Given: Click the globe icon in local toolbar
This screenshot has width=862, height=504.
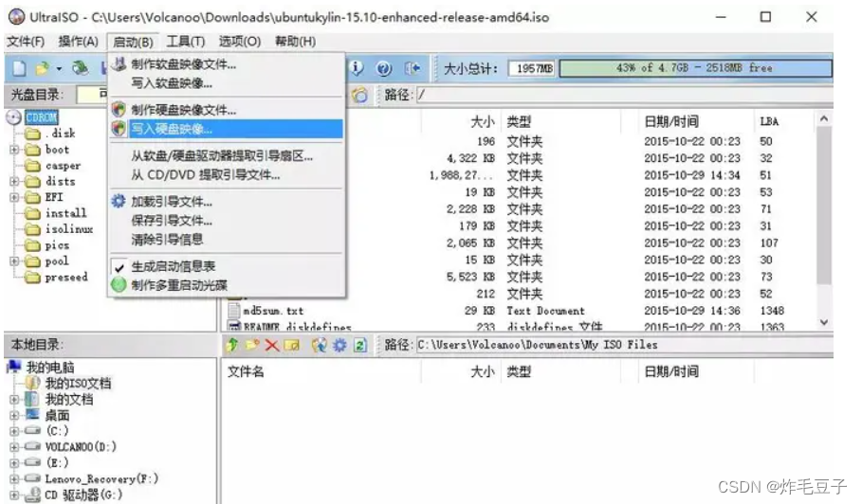Looking at the screenshot, I should [319, 345].
